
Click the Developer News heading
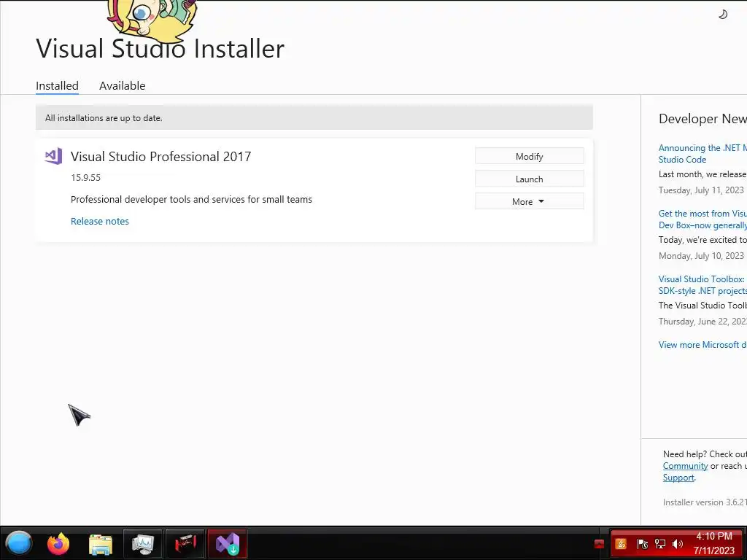click(x=703, y=119)
